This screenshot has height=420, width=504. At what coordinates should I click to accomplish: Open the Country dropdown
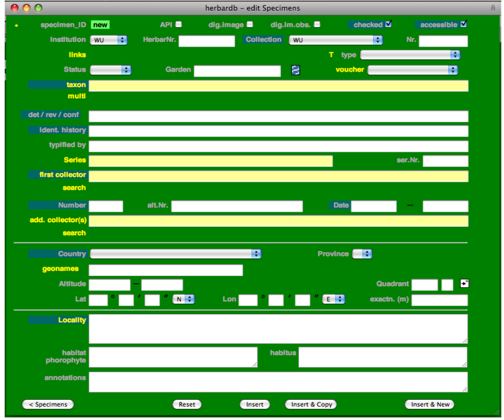point(176,254)
